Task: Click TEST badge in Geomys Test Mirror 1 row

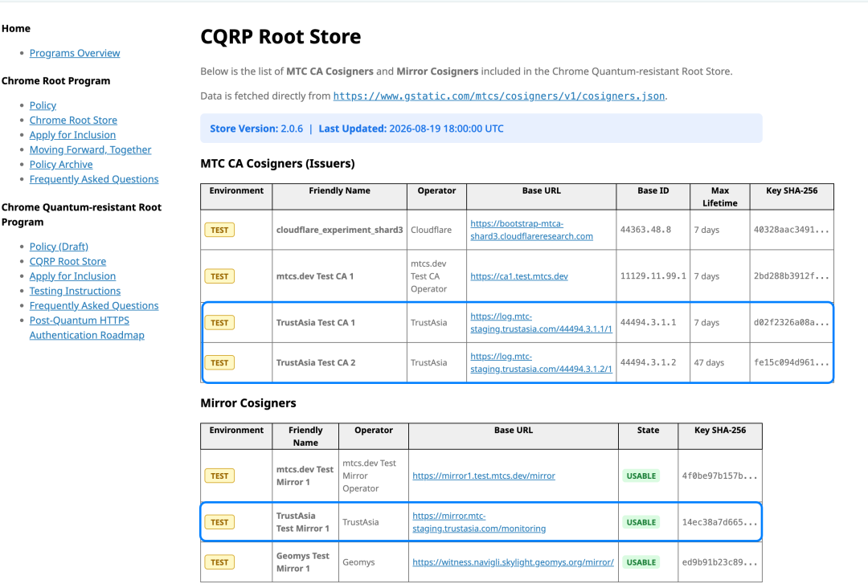Action: click(x=219, y=562)
